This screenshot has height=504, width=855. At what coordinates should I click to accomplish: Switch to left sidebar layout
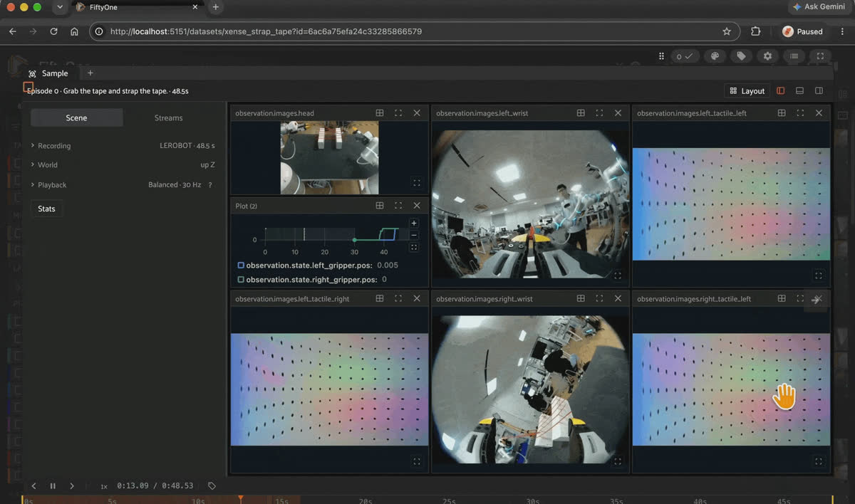tap(781, 91)
